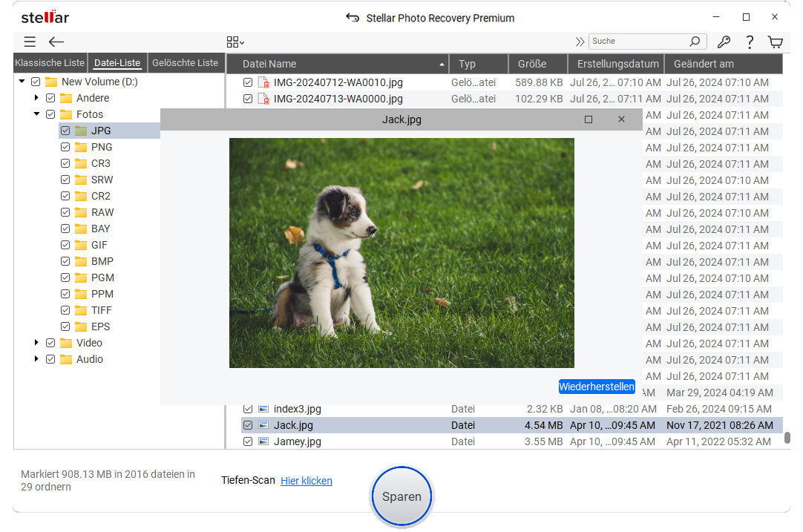Click the search magnifier icon
The width and height of the screenshot is (803, 532).
[695, 42]
